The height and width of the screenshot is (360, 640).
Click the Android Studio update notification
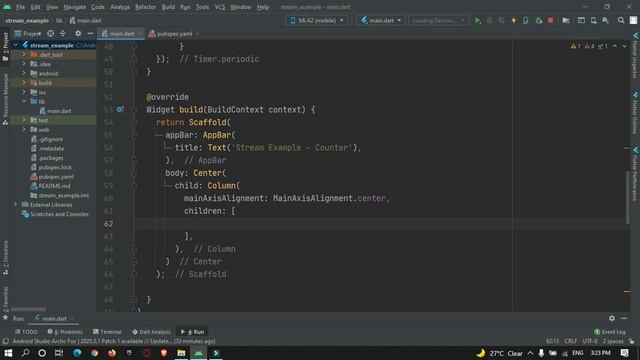point(114,341)
